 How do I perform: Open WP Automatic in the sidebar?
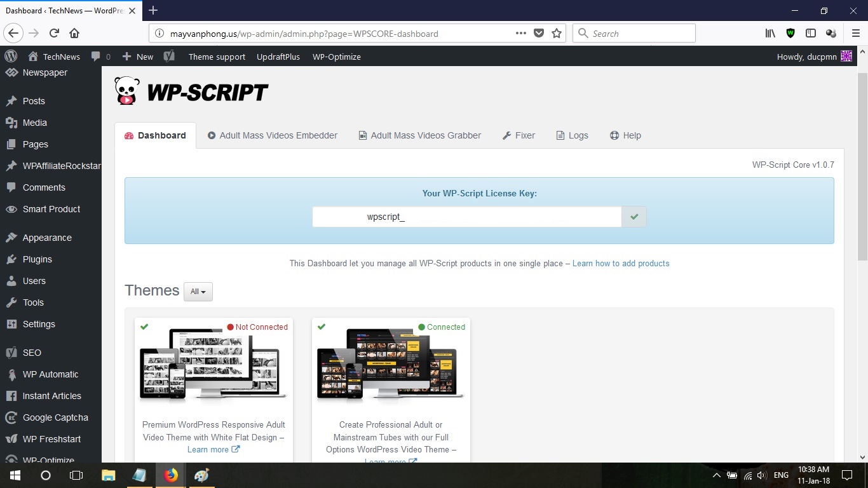pyautogui.click(x=51, y=374)
